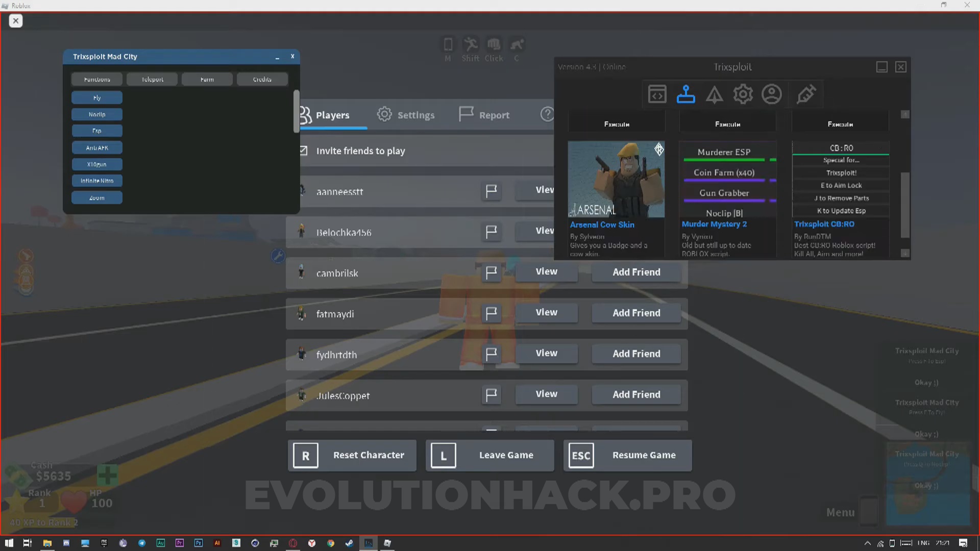Click the Infinite Nitro button
Viewport: 980px width, 551px height.
pos(97,181)
